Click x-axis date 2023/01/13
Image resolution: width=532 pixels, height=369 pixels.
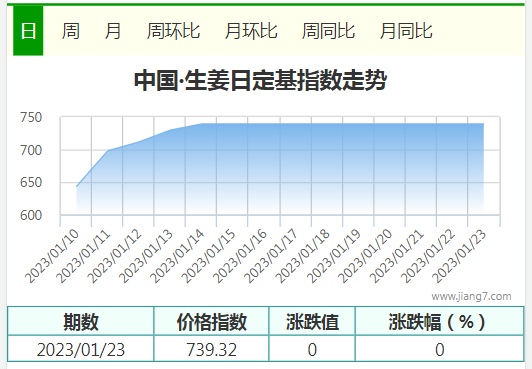pos(146,256)
